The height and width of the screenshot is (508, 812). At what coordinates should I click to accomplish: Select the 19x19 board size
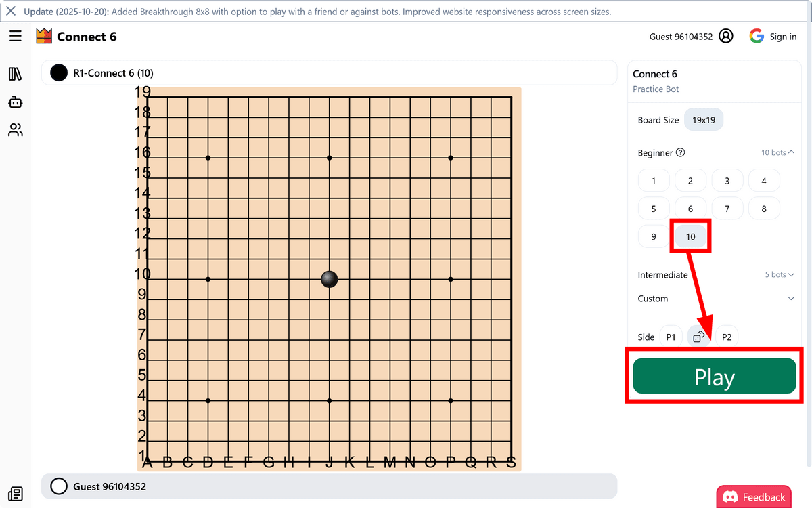(704, 120)
